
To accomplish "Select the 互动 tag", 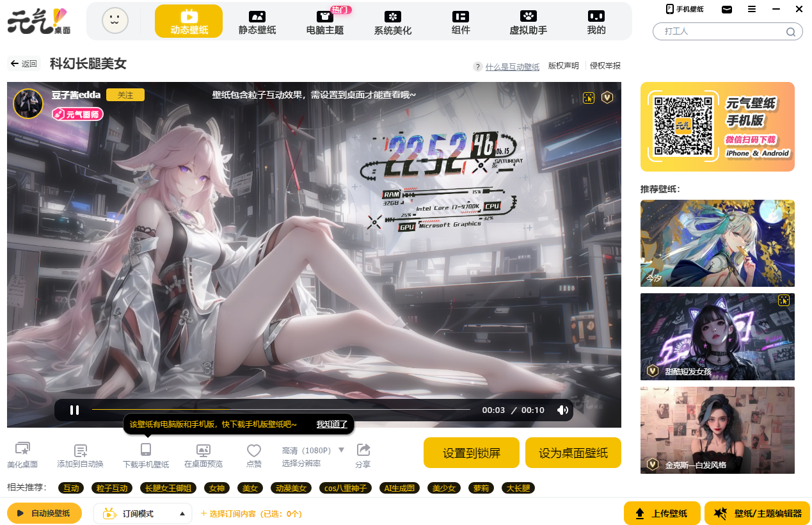I will click(x=71, y=489).
